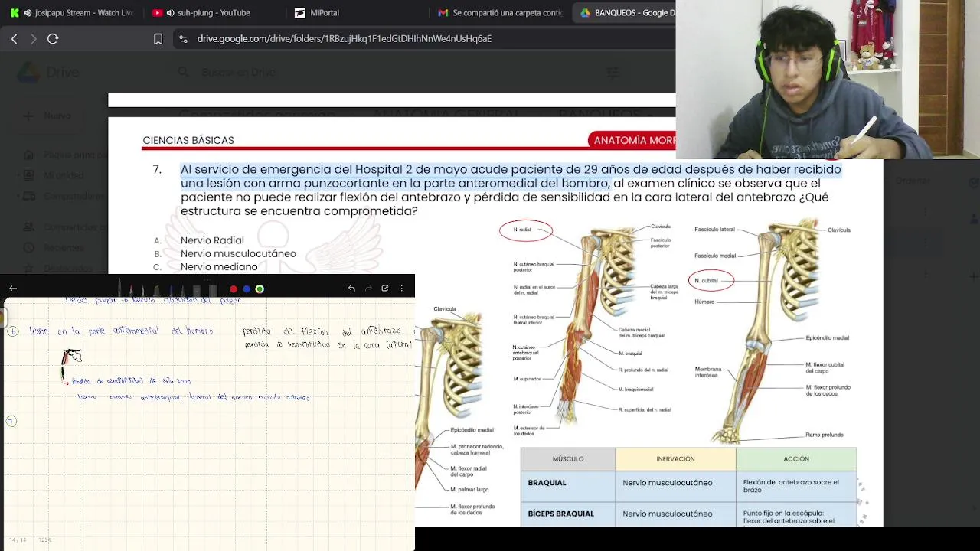Click the 'Epicóndilo medial' label on right diagram

pyautogui.click(x=827, y=337)
